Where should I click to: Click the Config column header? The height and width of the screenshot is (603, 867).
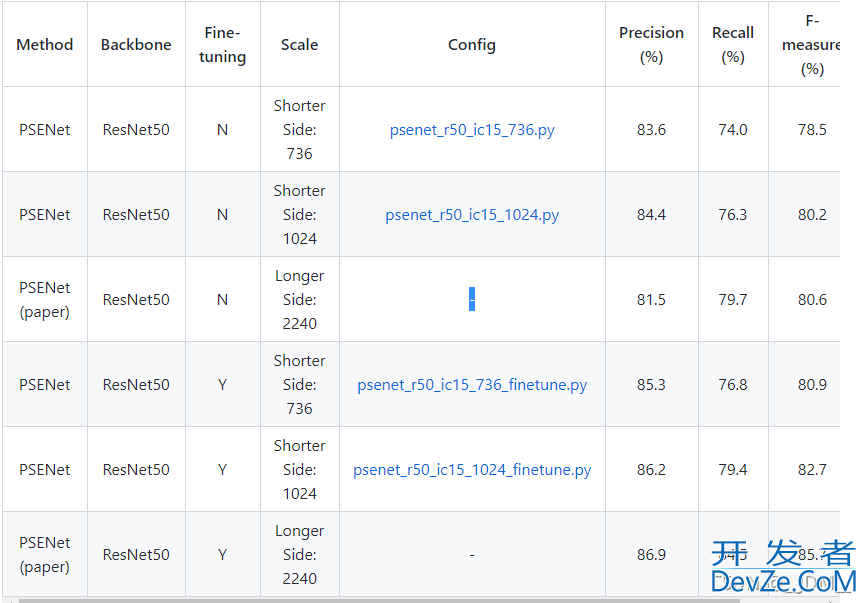(472, 45)
